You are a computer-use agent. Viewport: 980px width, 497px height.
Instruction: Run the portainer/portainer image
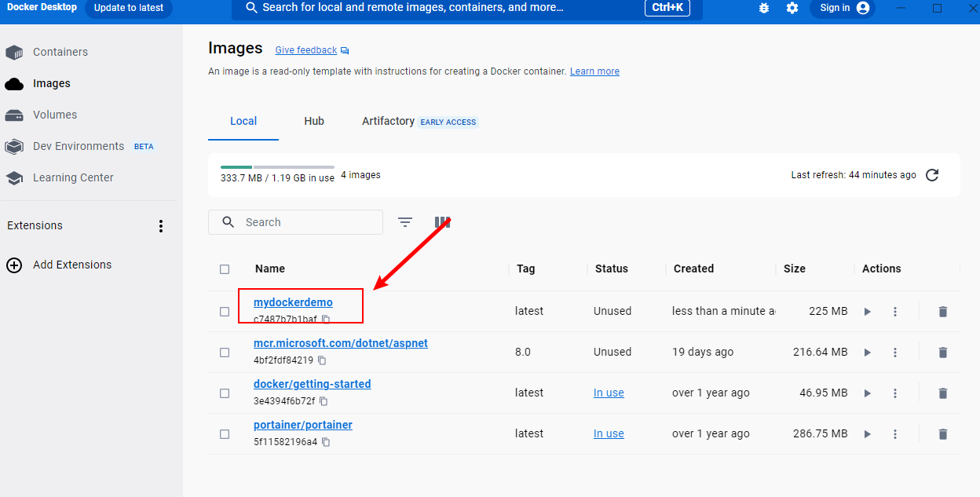click(868, 434)
